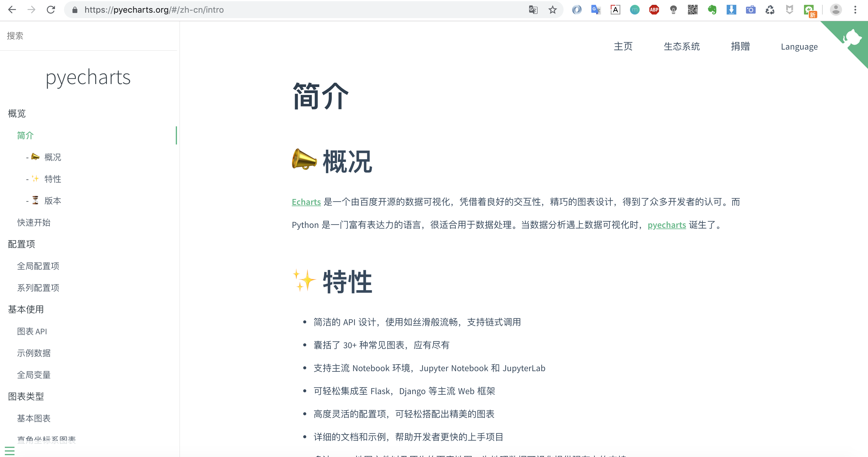Click the profile avatar icon
The height and width of the screenshot is (457, 868).
pos(836,10)
